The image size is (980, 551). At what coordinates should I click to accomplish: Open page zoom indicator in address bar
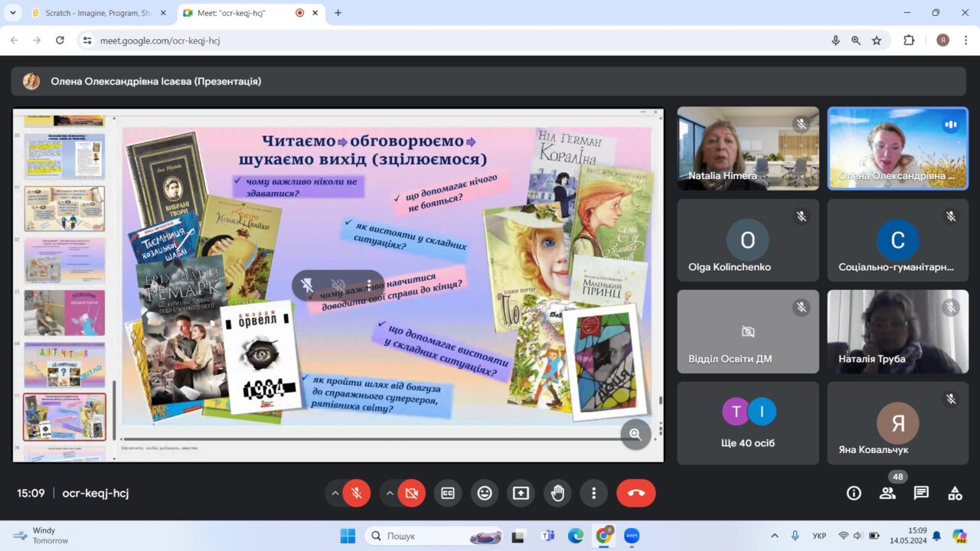856,41
